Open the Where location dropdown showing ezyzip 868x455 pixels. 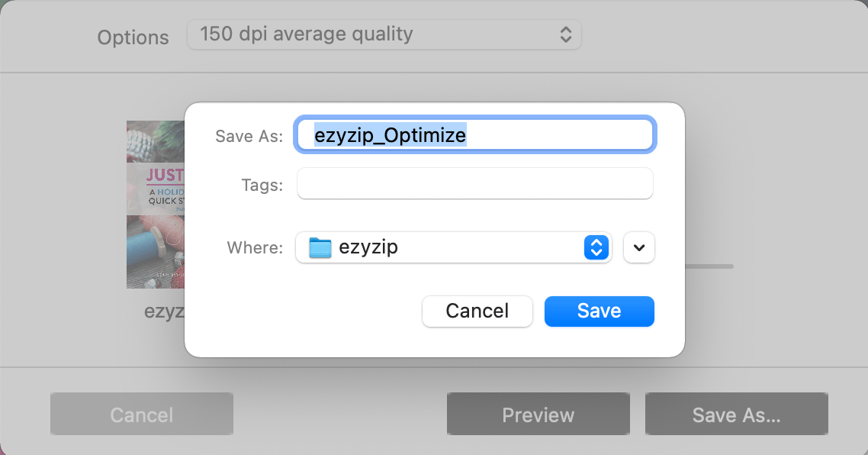453,247
